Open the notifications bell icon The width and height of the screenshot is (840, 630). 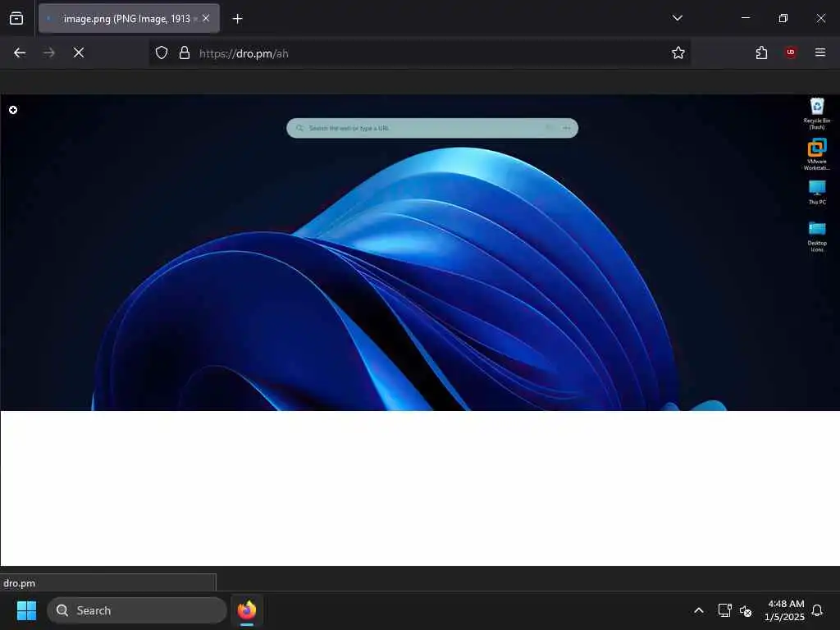pos(818,610)
